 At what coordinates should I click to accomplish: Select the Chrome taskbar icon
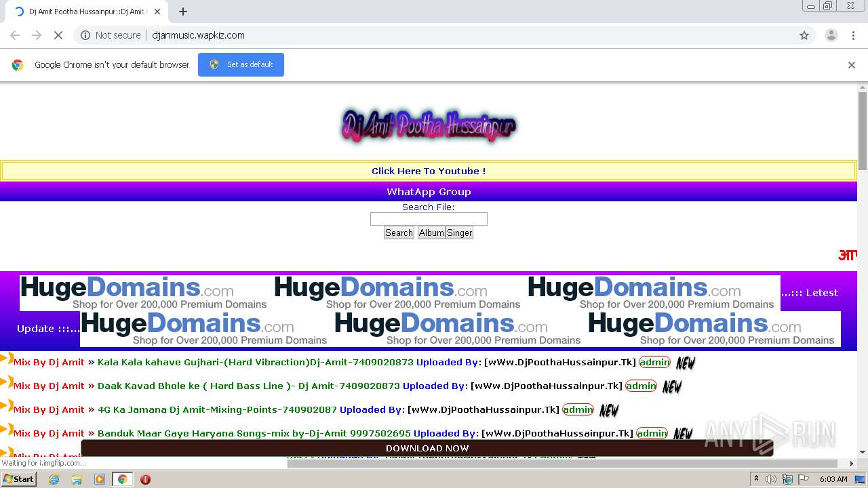(x=122, y=479)
